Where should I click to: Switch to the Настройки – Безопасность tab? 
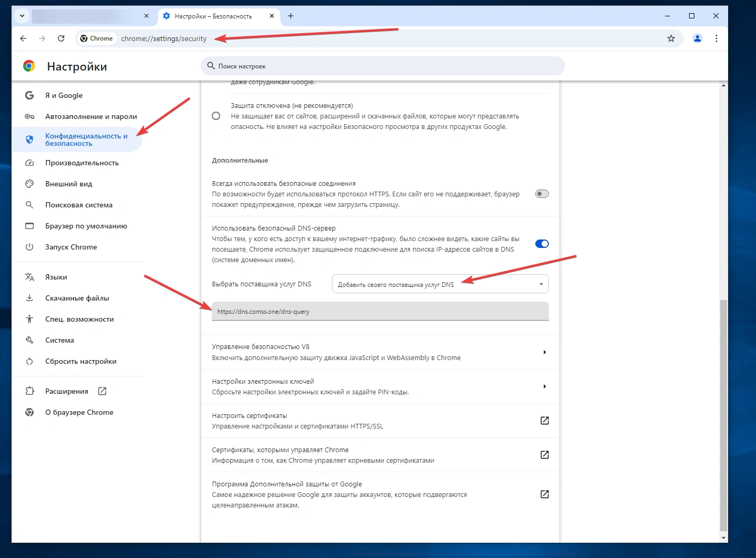[x=218, y=16]
